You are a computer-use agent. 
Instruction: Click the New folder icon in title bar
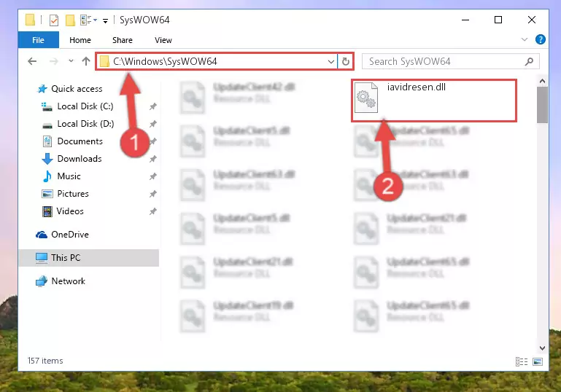(x=70, y=20)
